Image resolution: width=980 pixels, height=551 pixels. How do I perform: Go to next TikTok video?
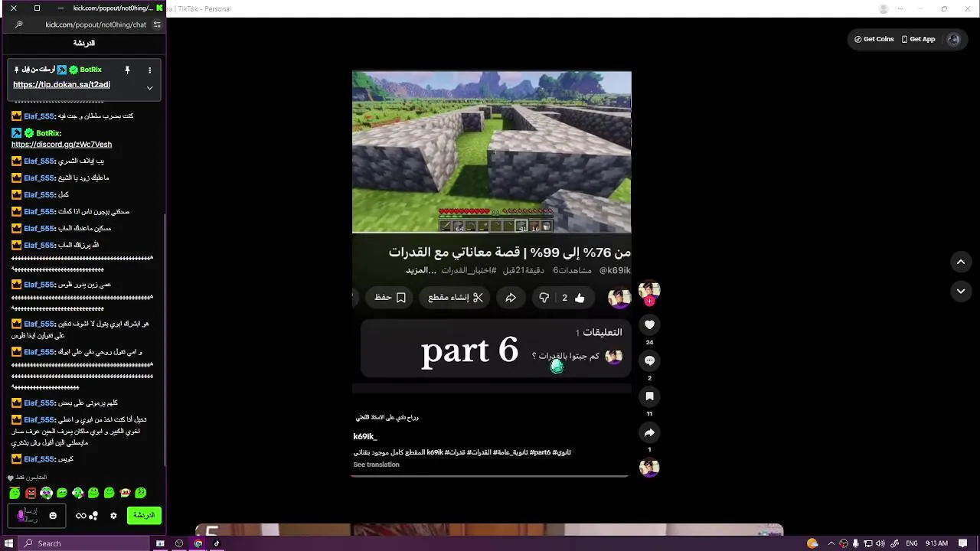click(961, 292)
